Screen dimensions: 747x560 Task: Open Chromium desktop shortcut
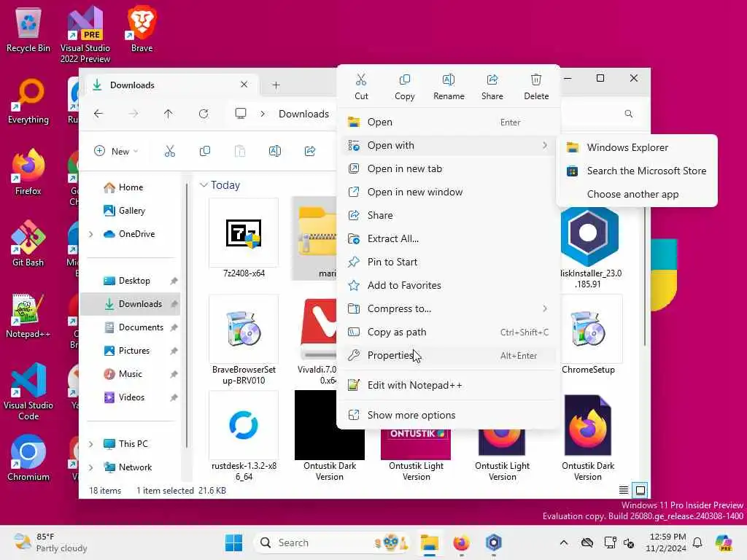(28, 458)
